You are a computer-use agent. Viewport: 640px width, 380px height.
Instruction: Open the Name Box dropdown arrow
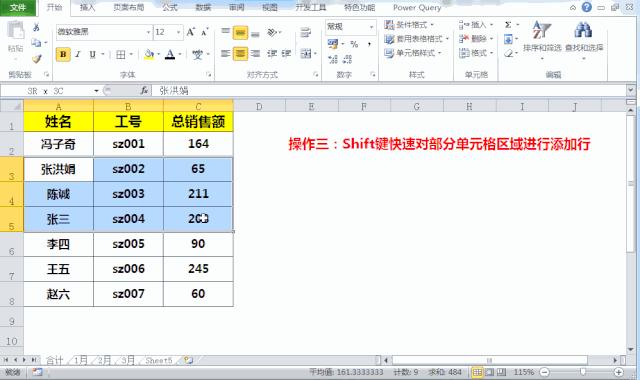pyautogui.click(x=96, y=91)
